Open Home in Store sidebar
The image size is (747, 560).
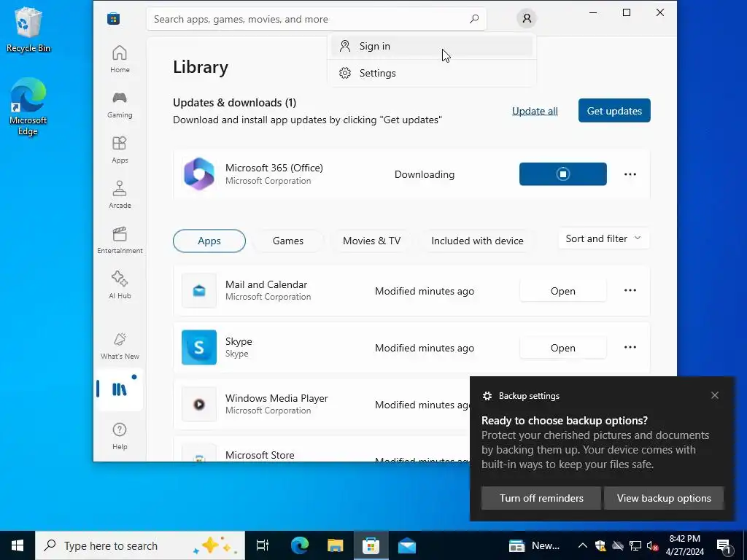tap(120, 59)
